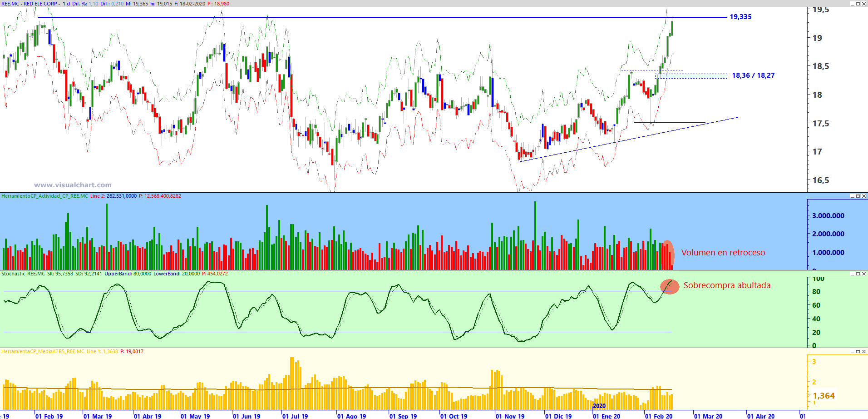Select the 01-Mar-20 date on time axis
The width and height of the screenshot is (868, 419).
(x=708, y=416)
